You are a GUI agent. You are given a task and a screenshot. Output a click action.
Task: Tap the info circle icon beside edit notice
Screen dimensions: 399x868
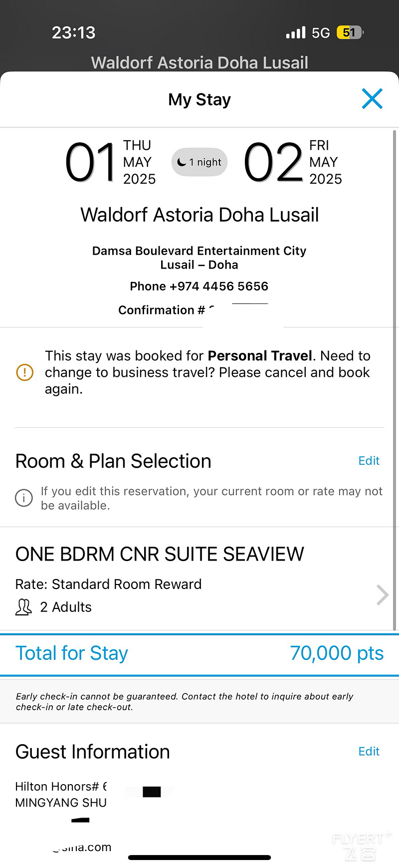pos(24,498)
